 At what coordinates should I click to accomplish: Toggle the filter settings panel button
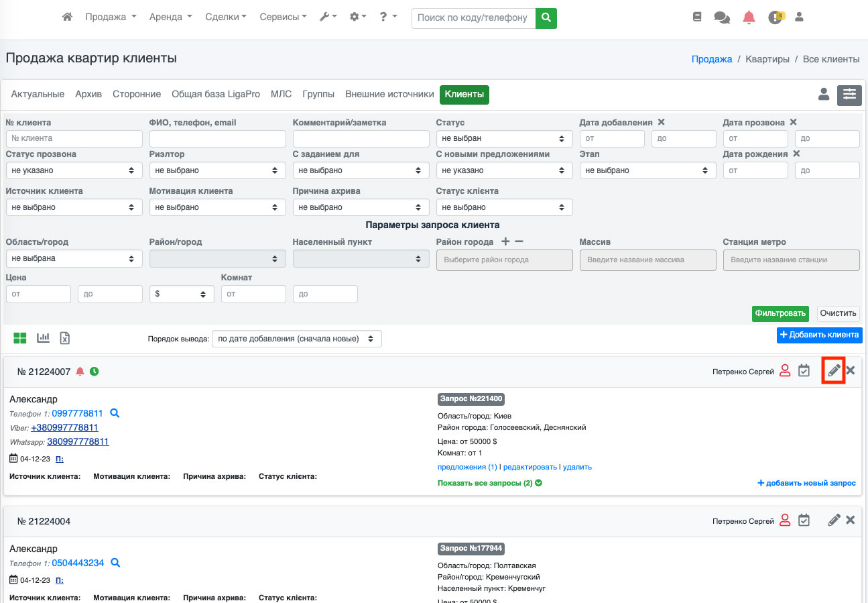click(849, 95)
